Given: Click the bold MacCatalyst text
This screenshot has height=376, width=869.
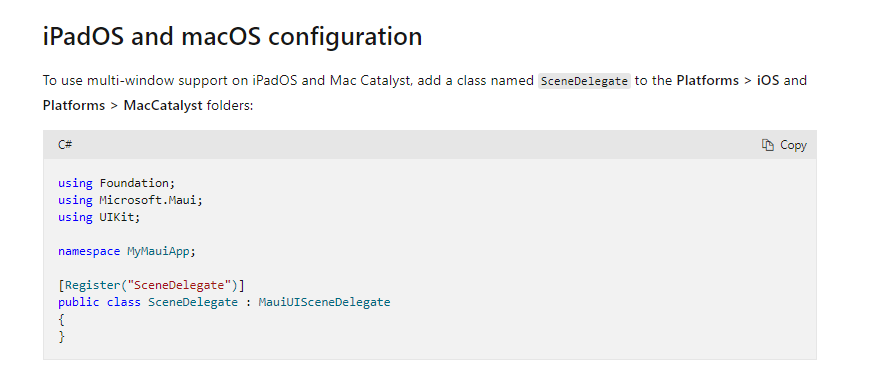Looking at the screenshot, I should click(163, 105).
